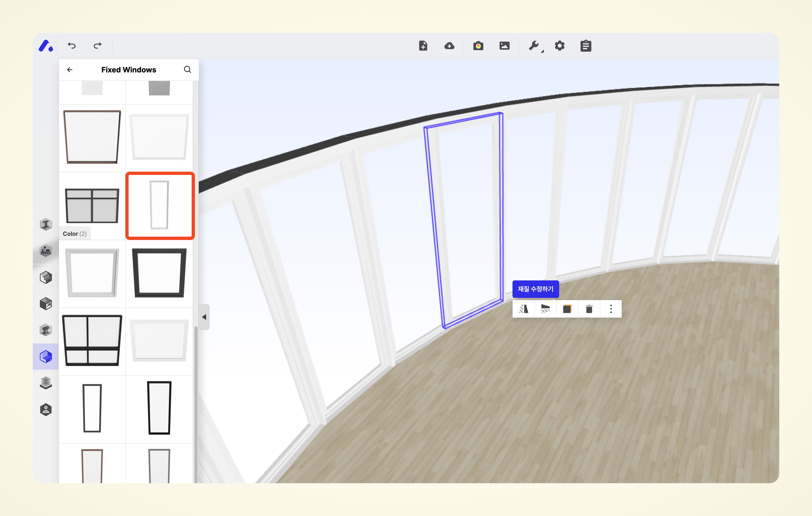Flip selected window vertically
The image size is (812, 516).
[545, 309]
